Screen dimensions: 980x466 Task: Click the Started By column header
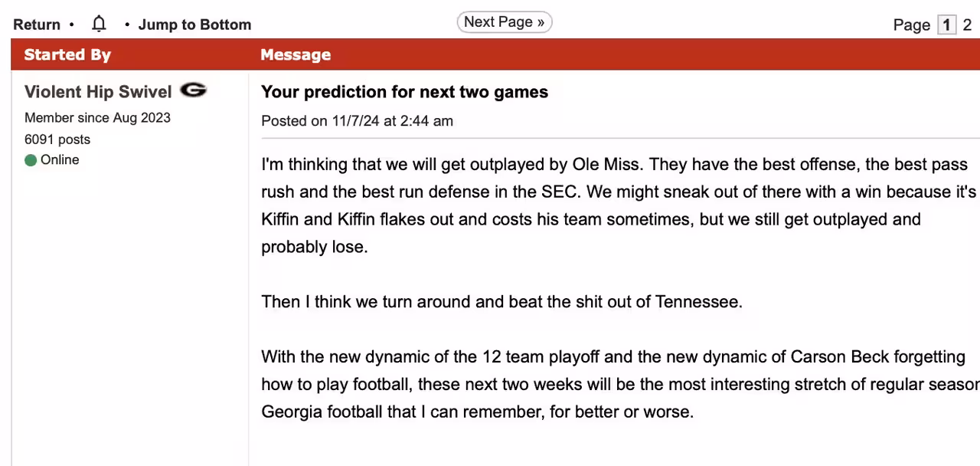67,54
